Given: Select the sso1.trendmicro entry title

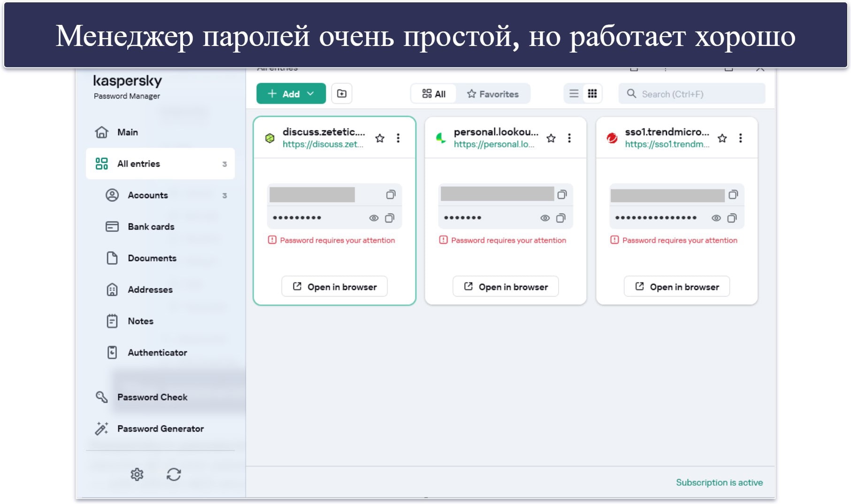Looking at the screenshot, I should coord(667,132).
